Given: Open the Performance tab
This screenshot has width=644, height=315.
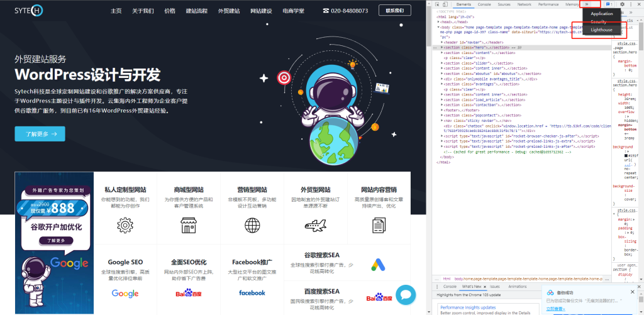Looking at the screenshot, I should pos(548,4).
